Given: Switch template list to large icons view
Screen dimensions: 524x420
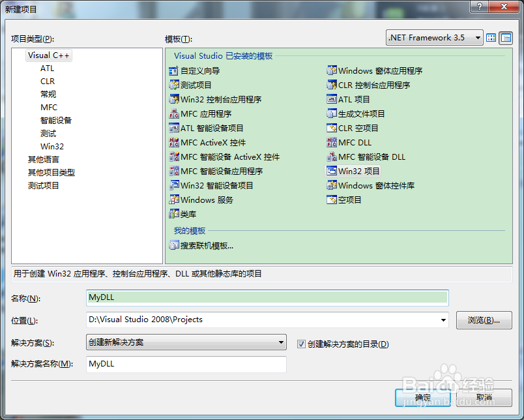Looking at the screenshot, I should click(491, 38).
